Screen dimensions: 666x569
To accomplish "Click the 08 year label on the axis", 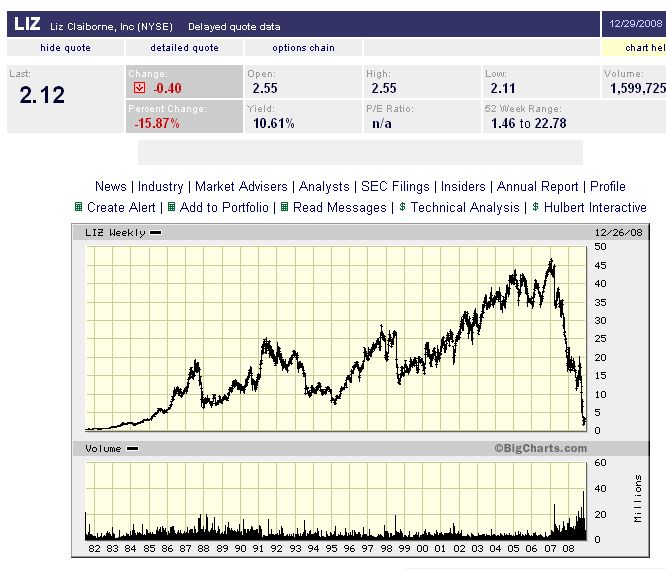I will pos(568,548).
